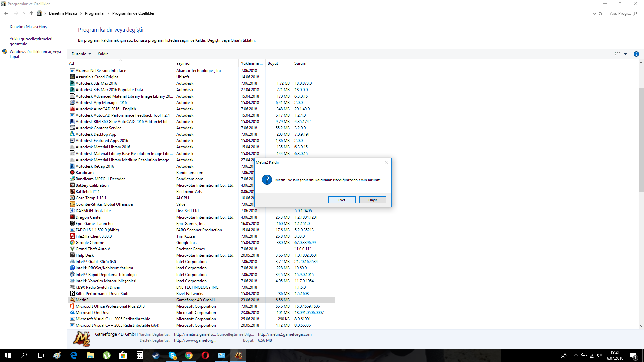The height and width of the screenshot is (362, 644).
Task: Go back with the Back arrow
Action: pos(6,13)
